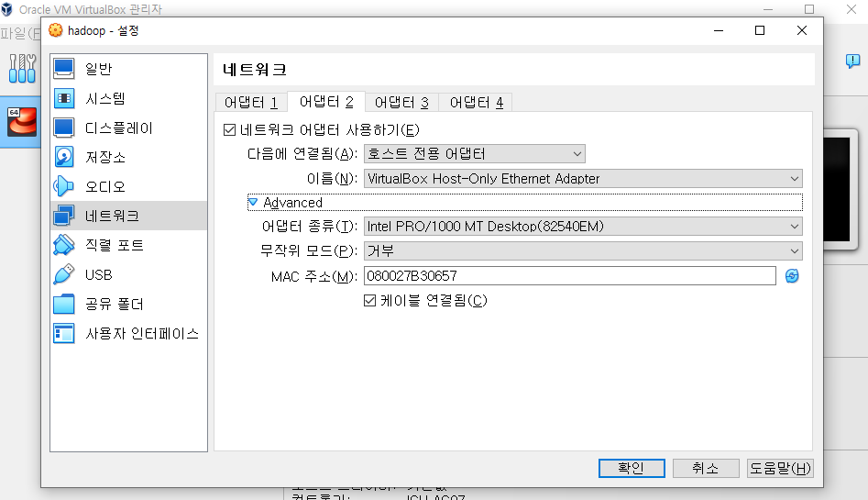Click the 사용자 인터페이스 icon
868x500 pixels.
tap(63, 333)
